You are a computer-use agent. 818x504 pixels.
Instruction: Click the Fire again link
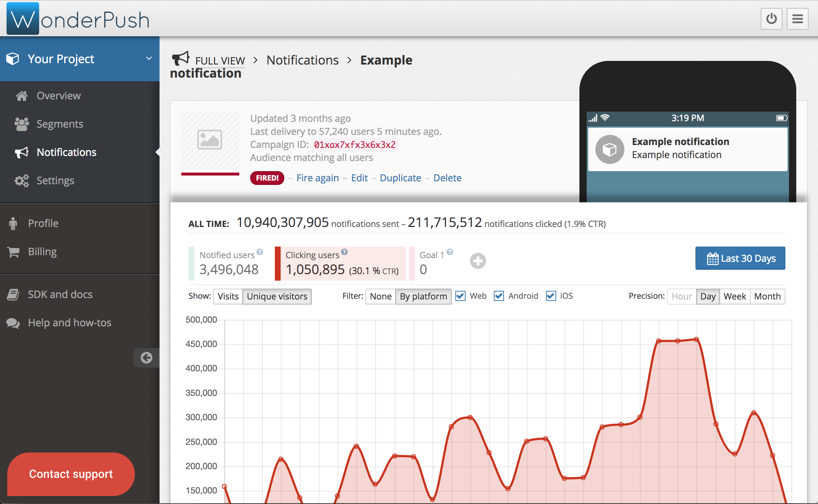tap(317, 178)
